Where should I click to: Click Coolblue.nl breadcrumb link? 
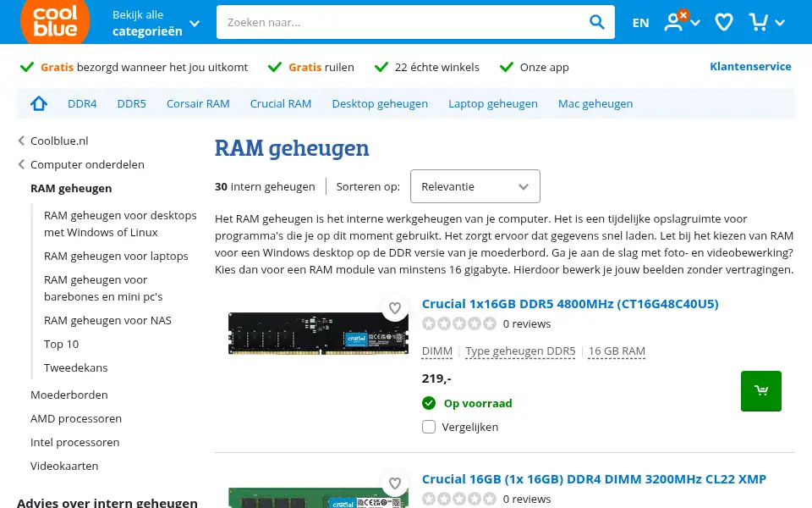click(x=59, y=141)
